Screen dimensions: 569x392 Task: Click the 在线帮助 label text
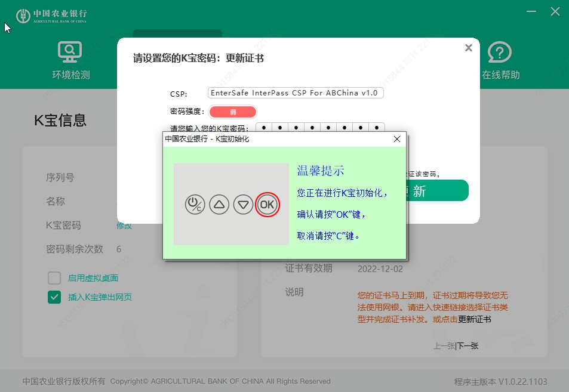[501, 75]
